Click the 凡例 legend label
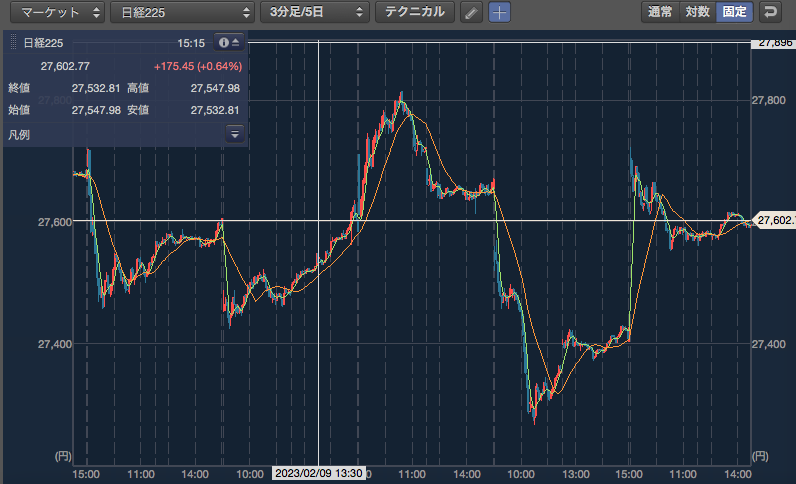The height and width of the screenshot is (484, 796). pyautogui.click(x=19, y=135)
